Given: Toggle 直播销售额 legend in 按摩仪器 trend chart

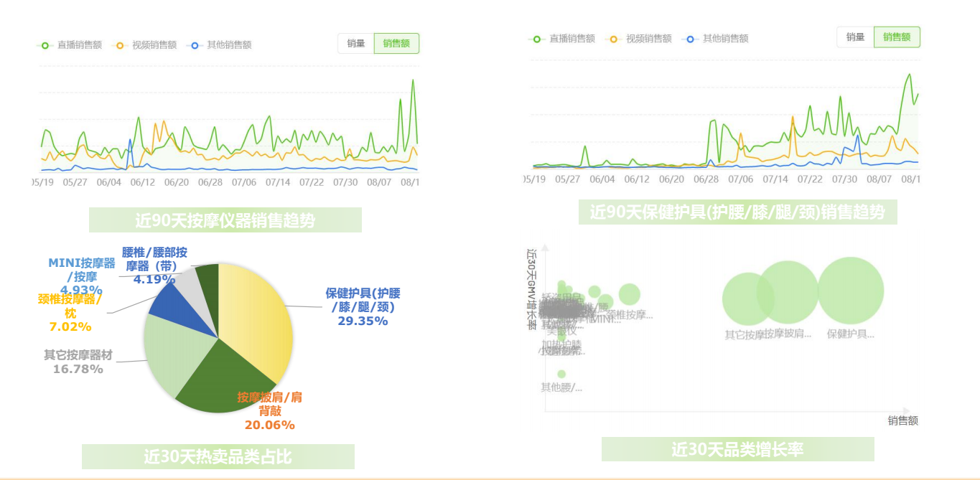Looking at the screenshot, I should tap(70, 44).
